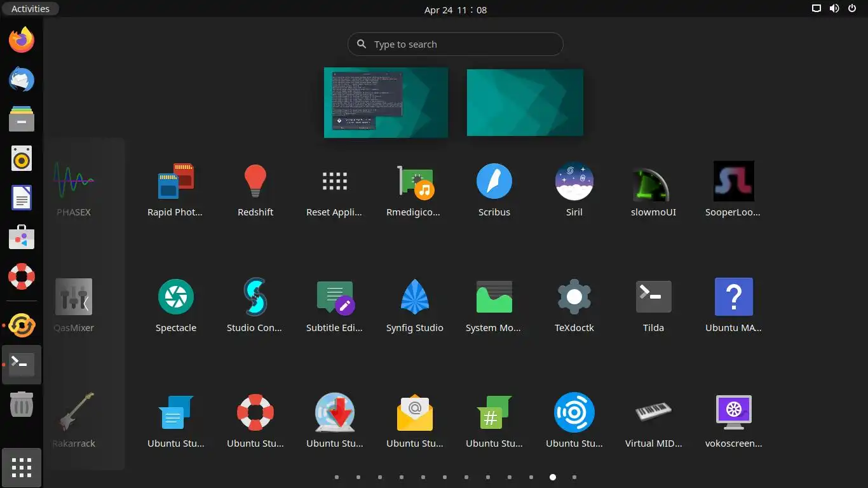The height and width of the screenshot is (488, 868).
Task: Select first workspace thumbnail with terminal
Action: click(386, 102)
